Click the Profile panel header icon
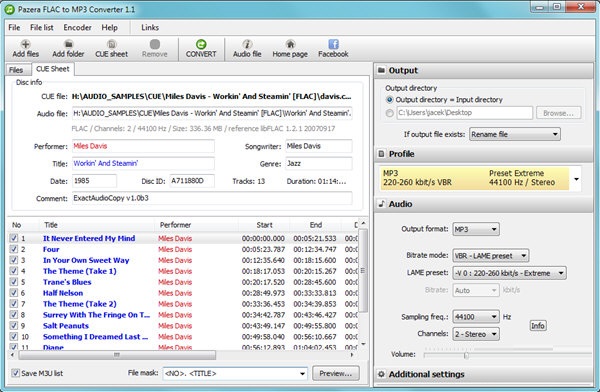This screenshot has height=392, width=600. point(381,154)
